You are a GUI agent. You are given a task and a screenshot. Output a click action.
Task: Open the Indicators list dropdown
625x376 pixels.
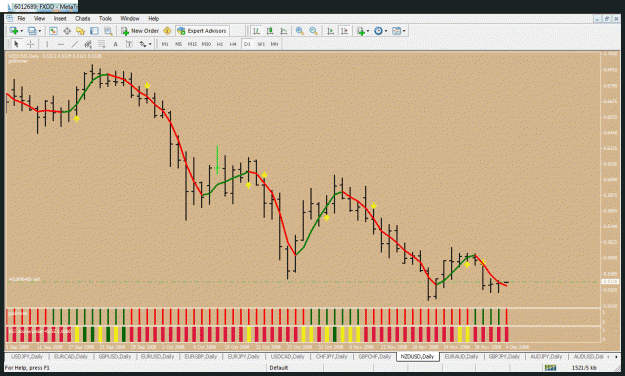click(363, 31)
